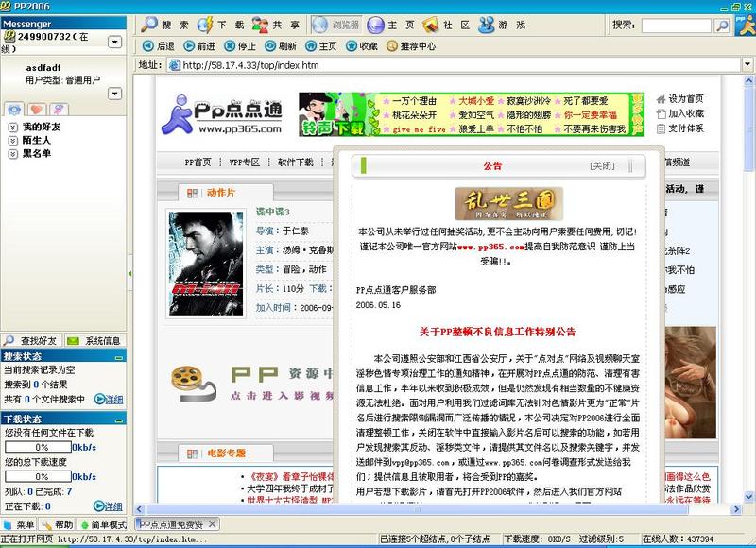The image size is (756, 548).
Task: Collapse the 下载状态 panel
Action: click(119, 420)
